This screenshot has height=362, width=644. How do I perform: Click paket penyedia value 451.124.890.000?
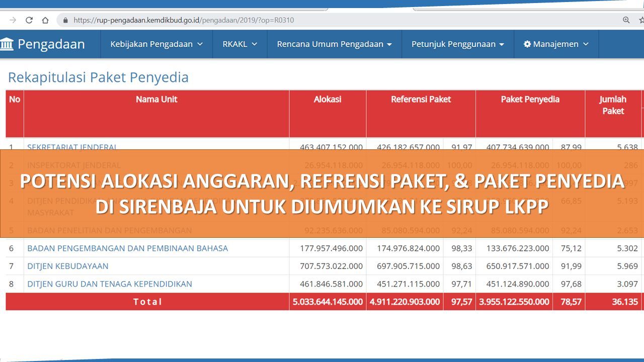[x=518, y=284]
